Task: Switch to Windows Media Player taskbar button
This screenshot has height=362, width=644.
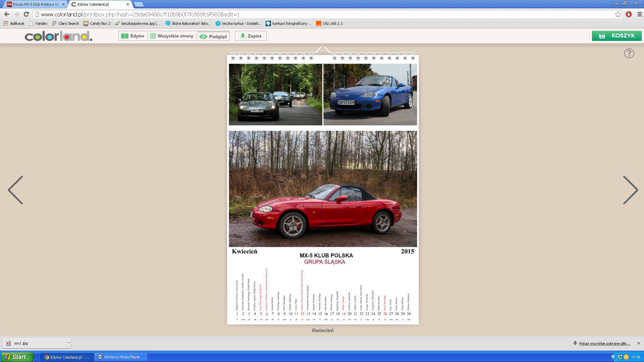Action: 121,357
